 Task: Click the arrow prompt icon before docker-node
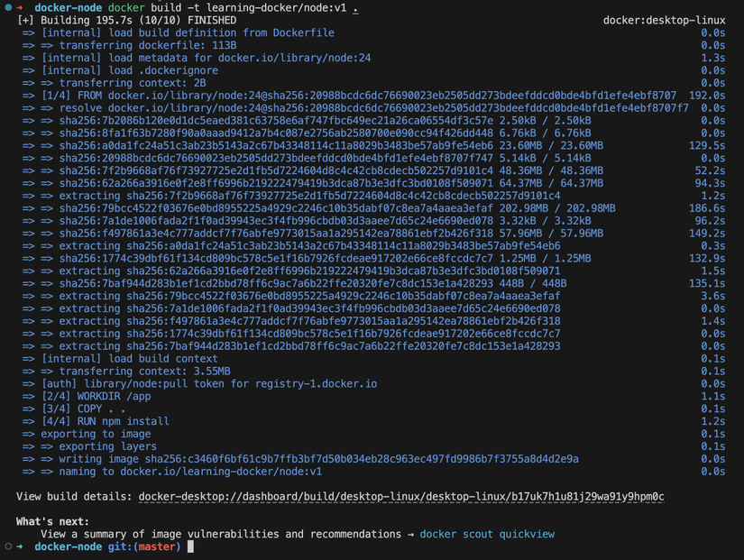point(22,6)
